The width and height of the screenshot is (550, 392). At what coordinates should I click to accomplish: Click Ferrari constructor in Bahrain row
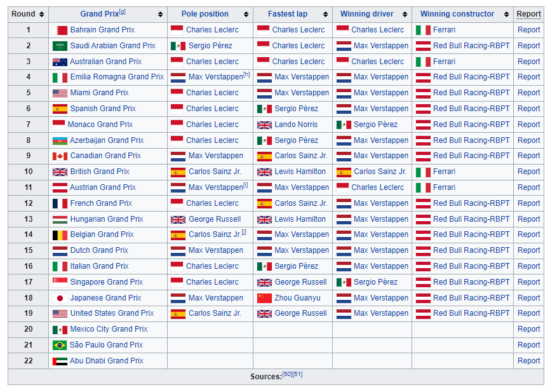(x=444, y=30)
